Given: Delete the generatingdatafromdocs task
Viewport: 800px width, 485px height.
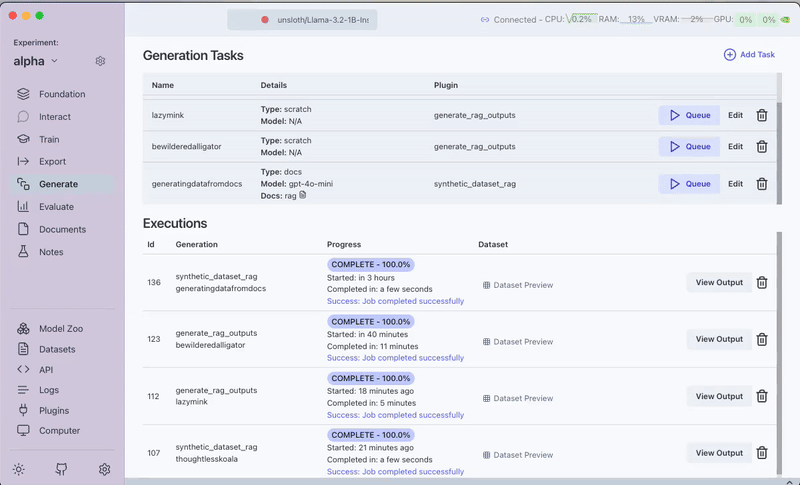Looking at the screenshot, I should click(x=762, y=184).
